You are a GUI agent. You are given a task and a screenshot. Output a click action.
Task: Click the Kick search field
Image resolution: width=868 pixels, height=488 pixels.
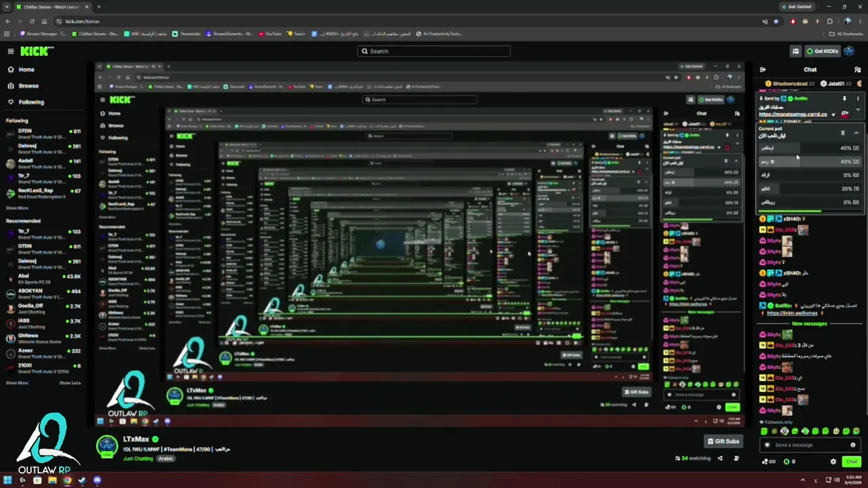[x=434, y=51]
